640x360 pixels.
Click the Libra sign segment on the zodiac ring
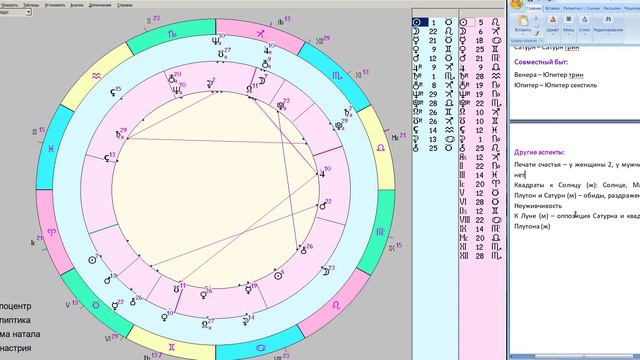(380, 148)
